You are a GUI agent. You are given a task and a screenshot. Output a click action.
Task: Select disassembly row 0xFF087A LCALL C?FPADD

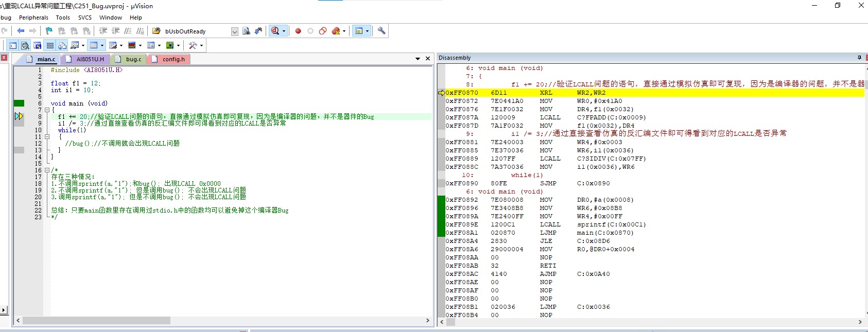[655, 117]
